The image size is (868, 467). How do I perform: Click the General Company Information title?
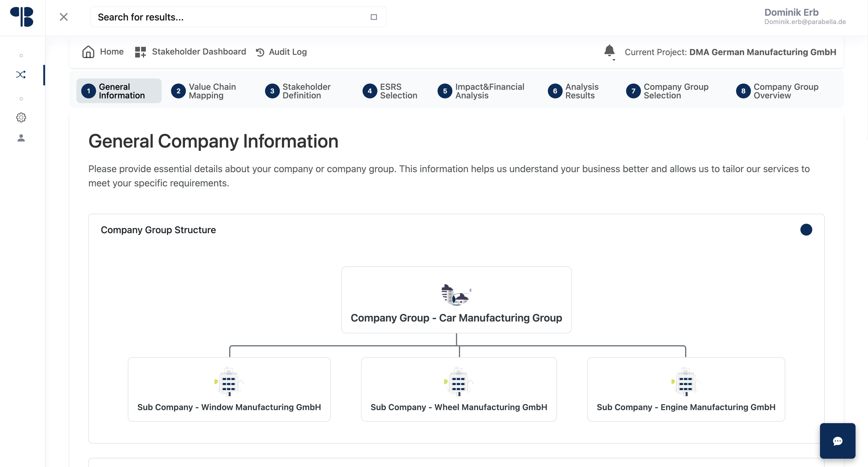[213, 141]
